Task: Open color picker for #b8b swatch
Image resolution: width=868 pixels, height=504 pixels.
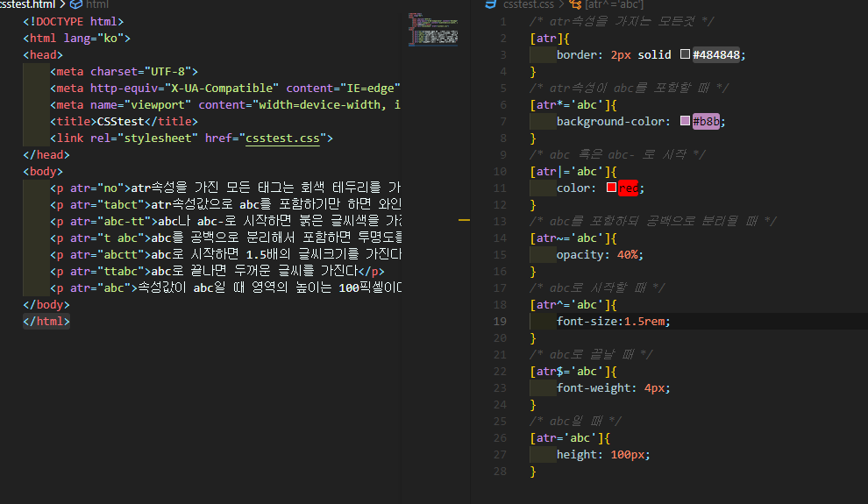Action: tap(685, 121)
